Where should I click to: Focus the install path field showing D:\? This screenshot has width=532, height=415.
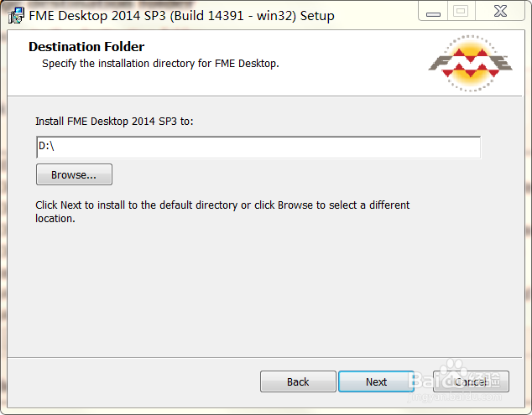[x=258, y=148]
